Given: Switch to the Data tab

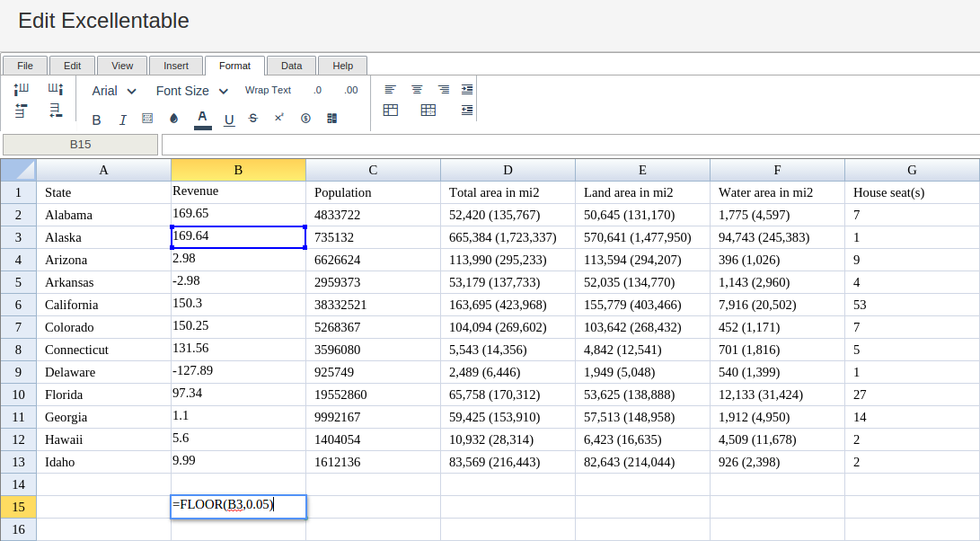Looking at the screenshot, I should click(291, 66).
